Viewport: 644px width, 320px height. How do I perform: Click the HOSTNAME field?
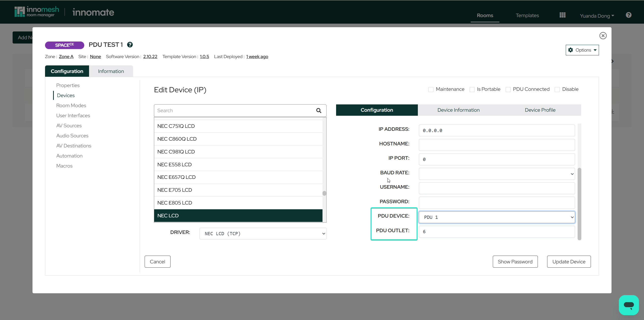point(497,145)
